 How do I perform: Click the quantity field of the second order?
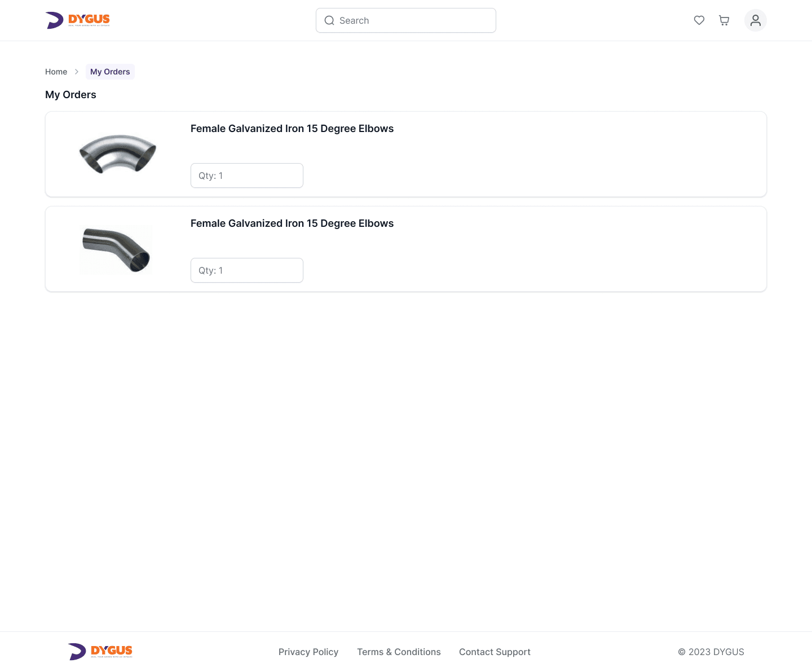point(247,270)
